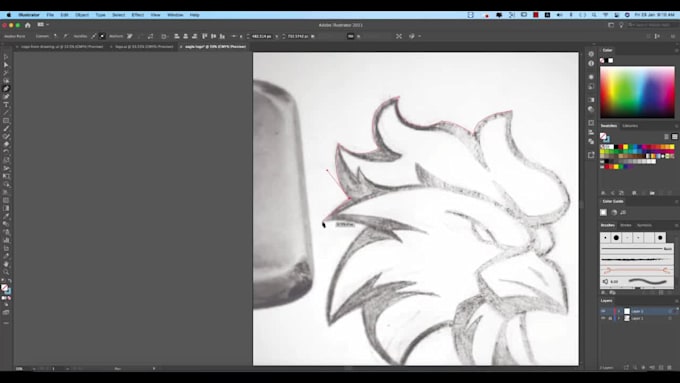The width and height of the screenshot is (680, 383).
Task: Select the Basic brush row
Action: pos(637,249)
